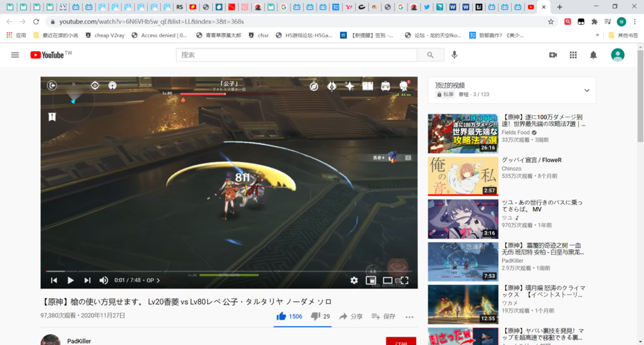Collapse the 顶过的视频 playlist panel
The height and width of the screenshot is (345, 644).
click(x=587, y=90)
